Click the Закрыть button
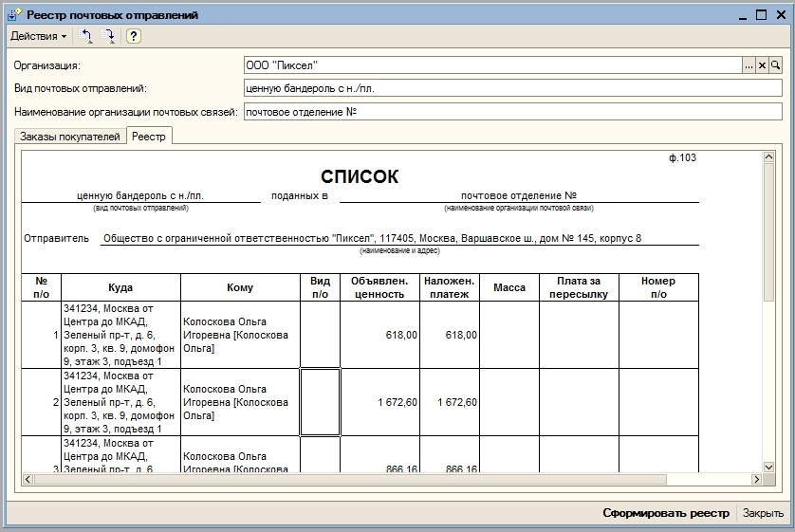This screenshot has height=532, width=795. (x=763, y=513)
